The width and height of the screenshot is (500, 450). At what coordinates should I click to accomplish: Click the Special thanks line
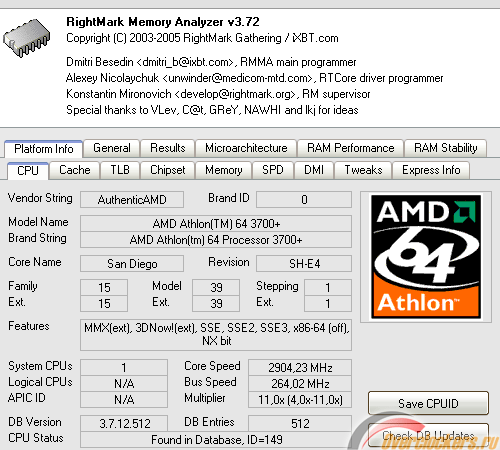[212, 110]
